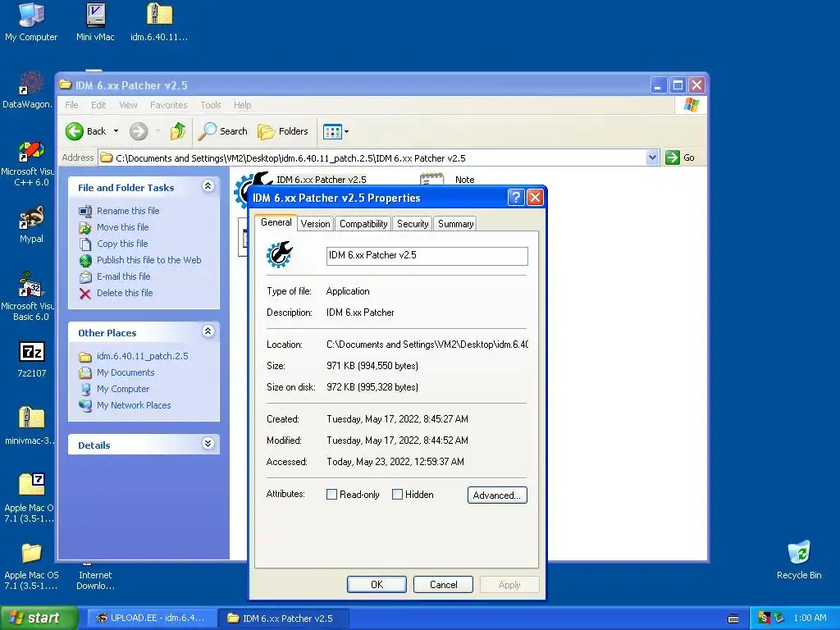Open Back button history dropdown
Screen dimensions: 840x630
[116, 131]
